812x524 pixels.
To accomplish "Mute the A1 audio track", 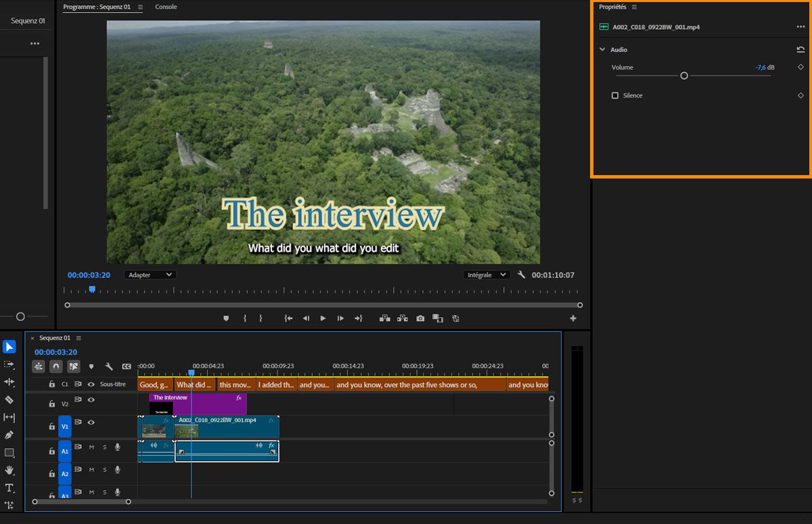I will (x=91, y=447).
